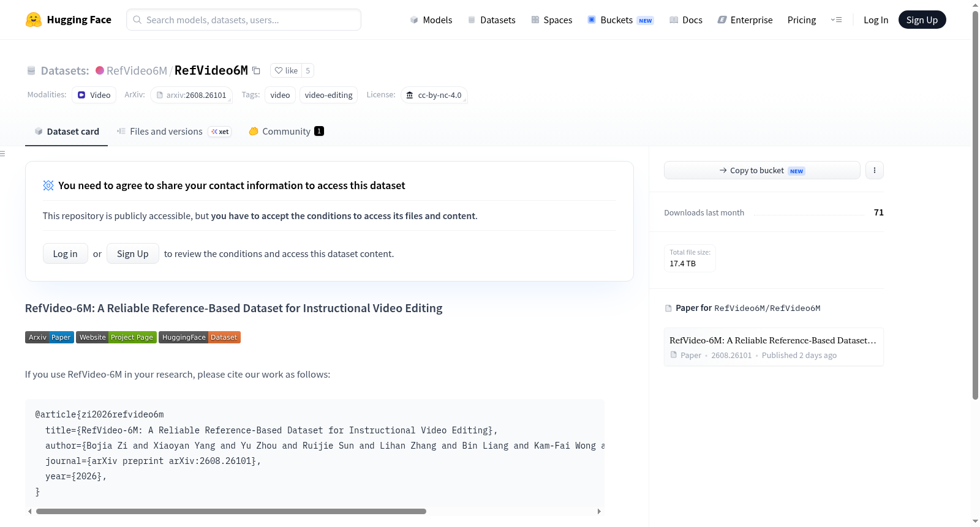Image resolution: width=980 pixels, height=527 pixels.
Task: Open the more options kebab menu
Action: [875, 170]
